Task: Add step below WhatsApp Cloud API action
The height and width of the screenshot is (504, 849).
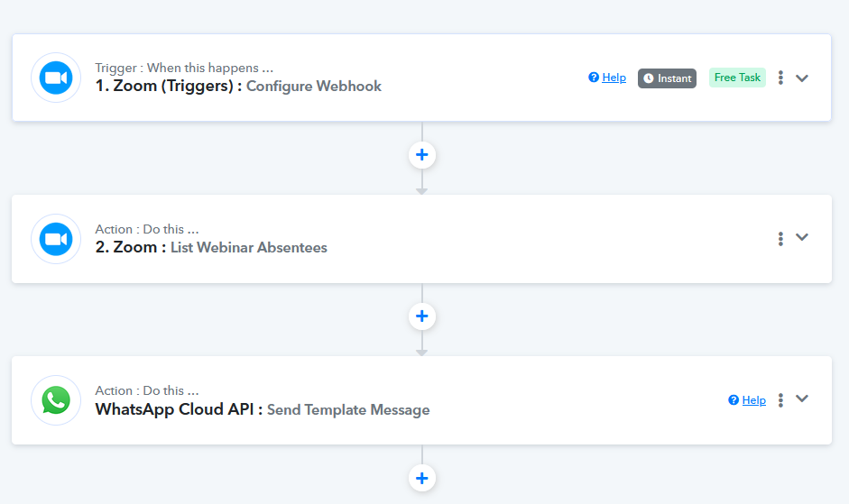Action: pyautogui.click(x=421, y=478)
